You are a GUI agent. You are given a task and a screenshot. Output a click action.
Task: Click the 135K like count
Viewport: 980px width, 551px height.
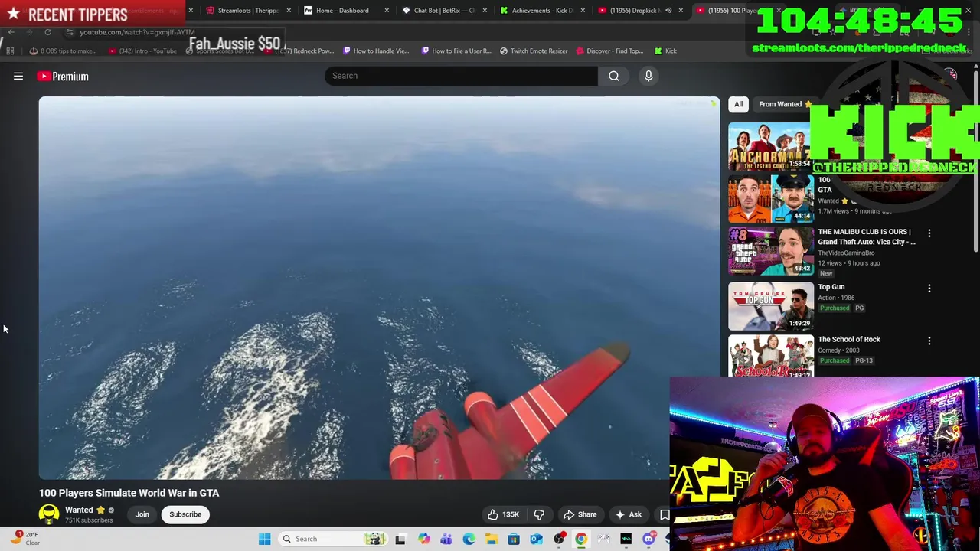[x=511, y=514]
